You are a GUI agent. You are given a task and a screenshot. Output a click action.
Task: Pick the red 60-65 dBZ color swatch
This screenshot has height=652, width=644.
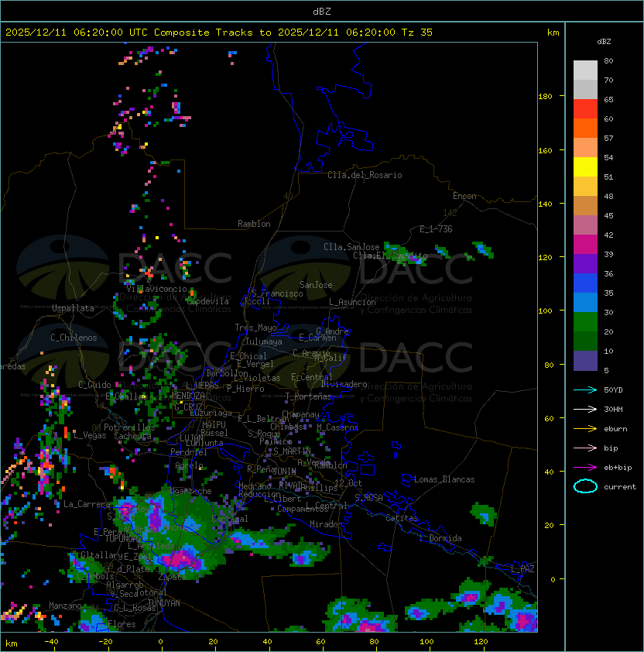[585, 109]
